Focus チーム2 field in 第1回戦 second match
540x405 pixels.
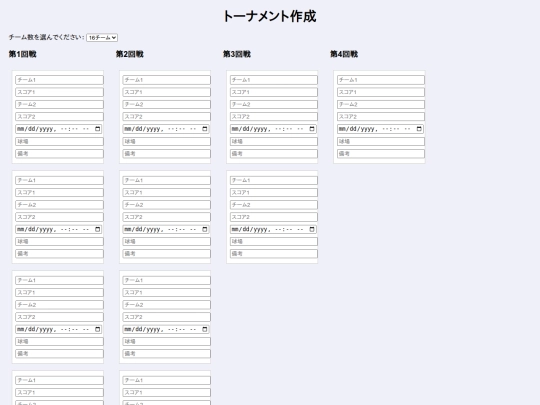pos(59,205)
